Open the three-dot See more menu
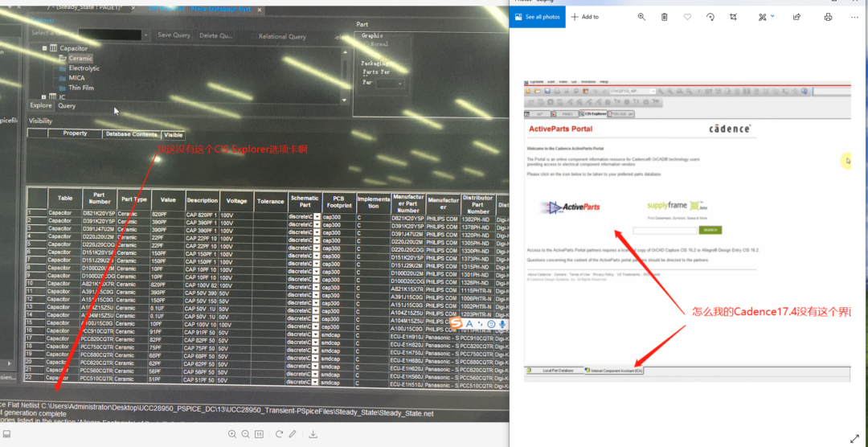This screenshot has height=447, width=868. [x=856, y=17]
